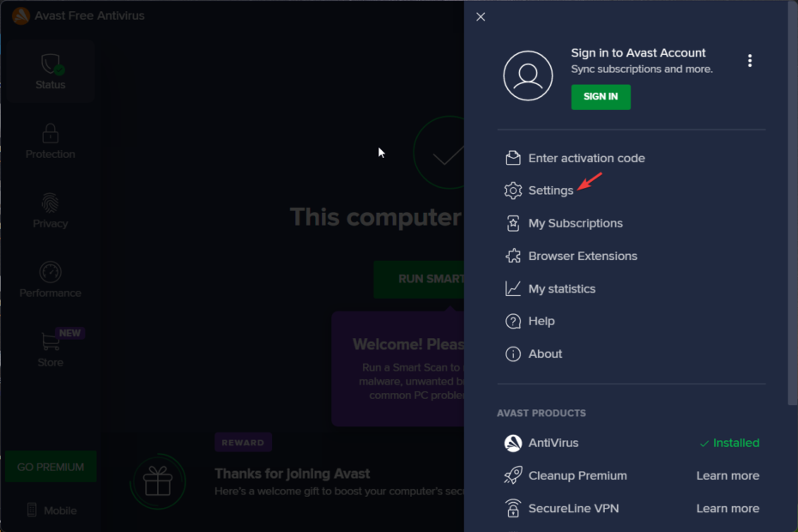Image resolution: width=798 pixels, height=532 pixels.
Task: Click the AntiVirus product icon
Action: [x=513, y=443]
